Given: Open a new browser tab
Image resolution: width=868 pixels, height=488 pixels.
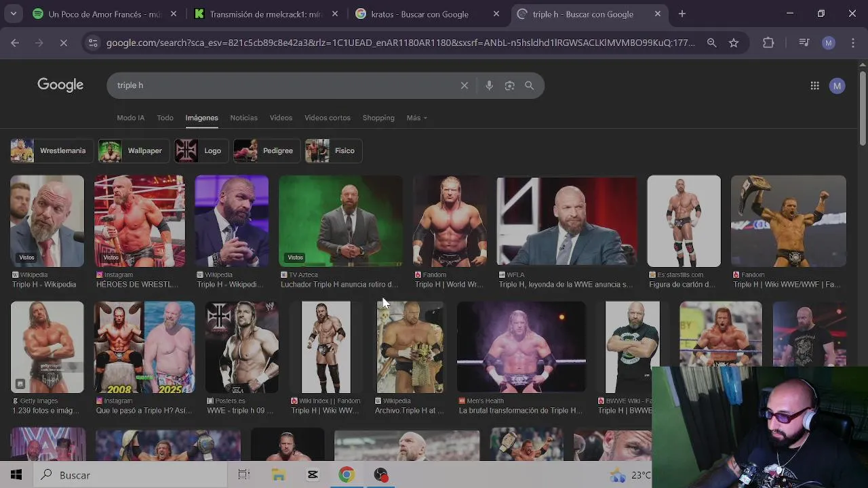Looking at the screenshot, I should (682, 14).
